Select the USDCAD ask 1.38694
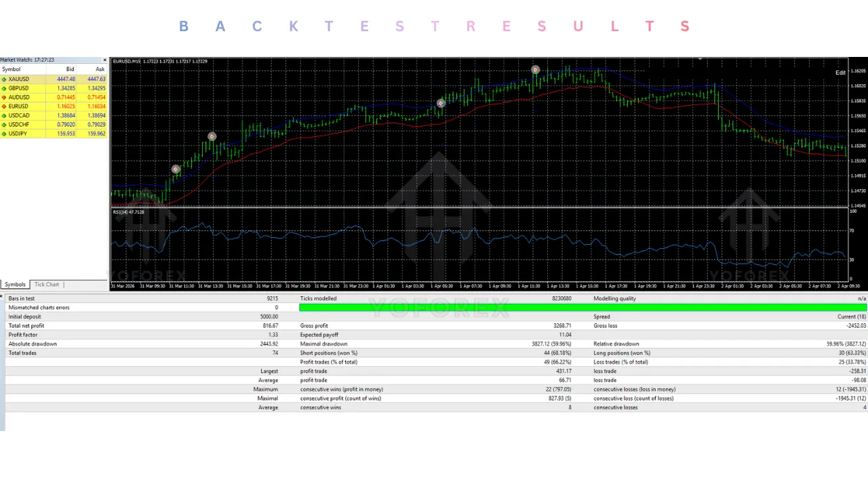This screenshot has height=488, width=868. 96,116
